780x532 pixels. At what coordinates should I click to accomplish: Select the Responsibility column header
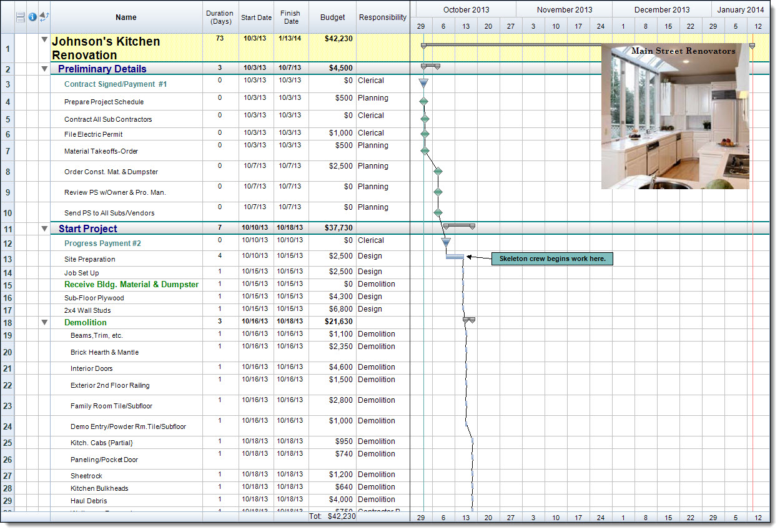pos(383,17)
